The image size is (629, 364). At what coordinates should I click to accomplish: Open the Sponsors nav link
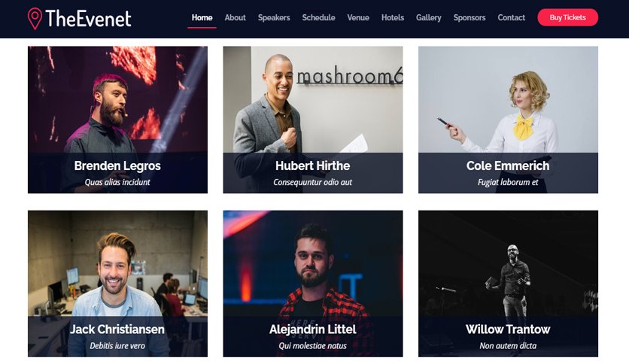click(469, 17)
